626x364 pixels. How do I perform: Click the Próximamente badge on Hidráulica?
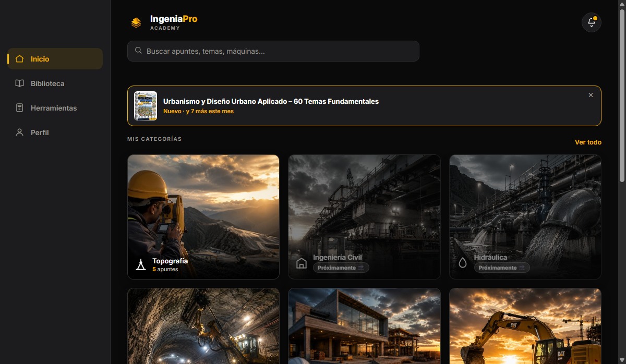coord(502,268)
